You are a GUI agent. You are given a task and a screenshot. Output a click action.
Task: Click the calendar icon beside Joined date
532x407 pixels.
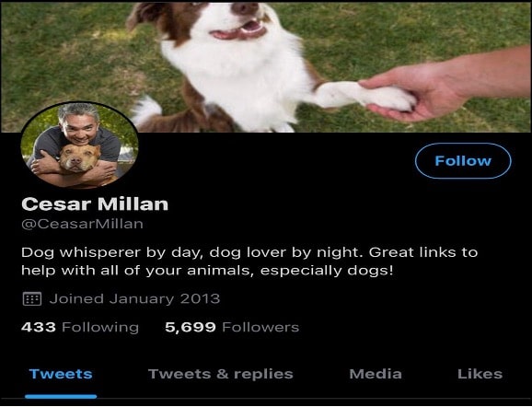click(x=32, y=299)
